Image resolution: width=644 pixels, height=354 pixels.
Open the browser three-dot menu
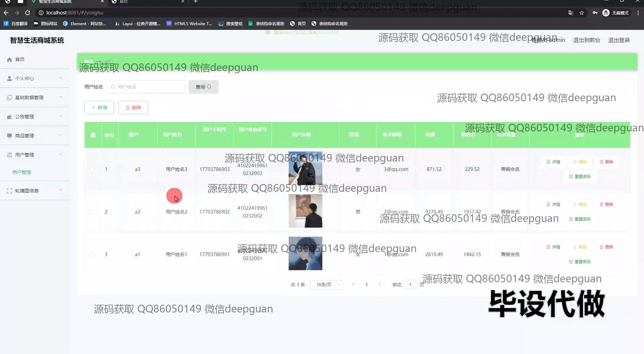[638, 13]
